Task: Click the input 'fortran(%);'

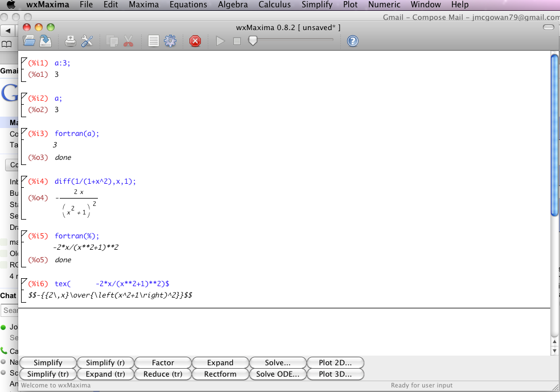Action: coord(77,236)
